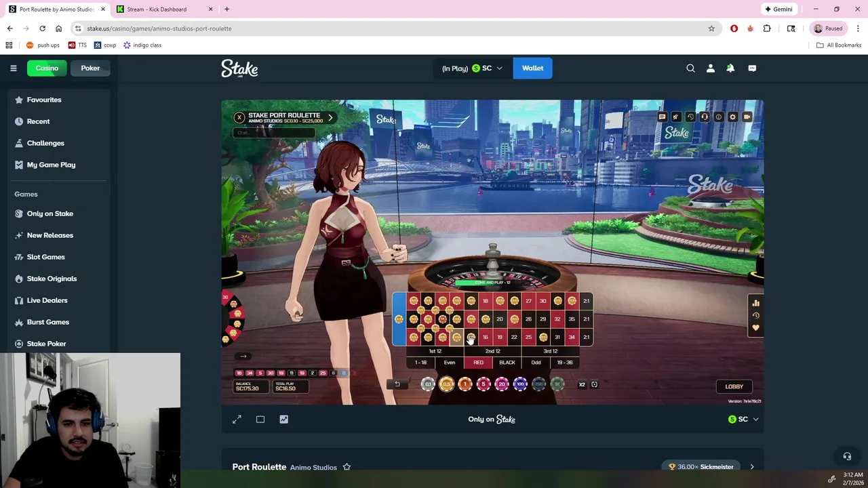Select the 100 value chip
The width and height of the screenshot is (868, 488).
click(520, 384)
